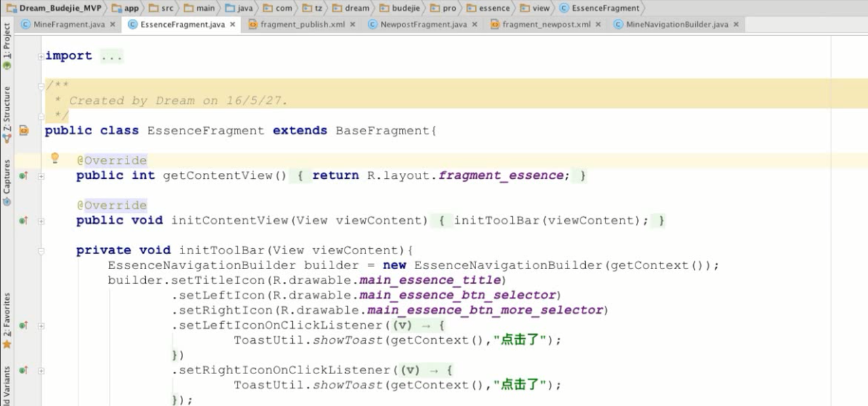Click the app breadcrumb
868x406 pixels.
tap(125, 8)
